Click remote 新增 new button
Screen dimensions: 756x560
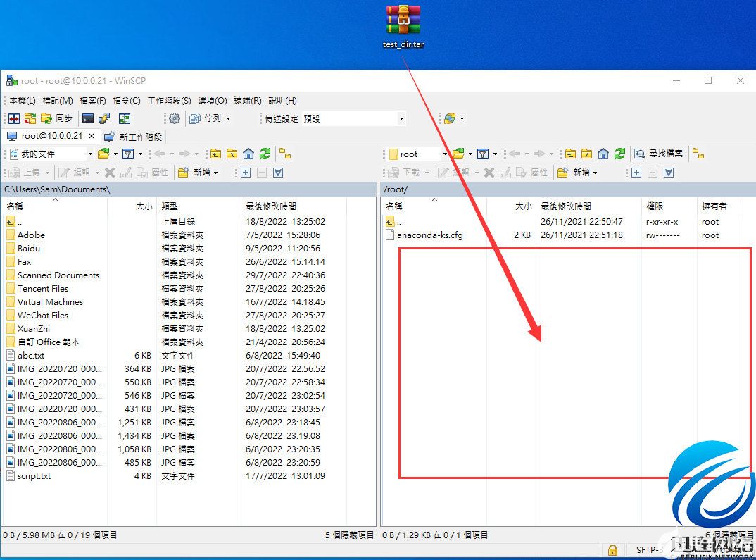pyautogui.click(x=573, y=172)
